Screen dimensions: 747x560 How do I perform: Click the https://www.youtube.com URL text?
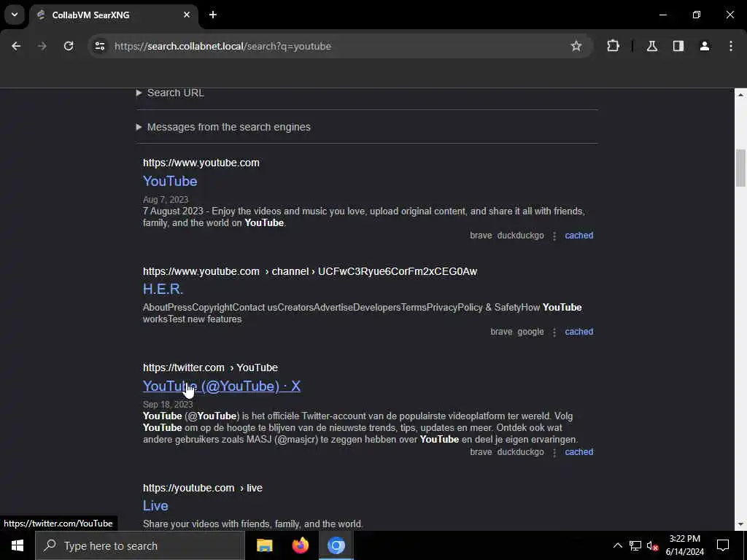[201, 163]
